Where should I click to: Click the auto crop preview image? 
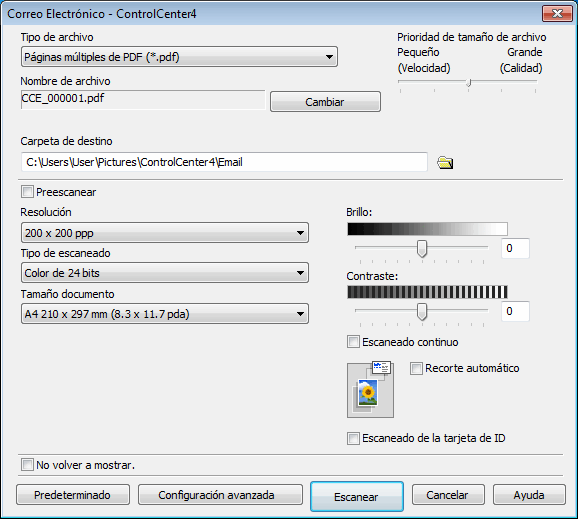(370, 390)
